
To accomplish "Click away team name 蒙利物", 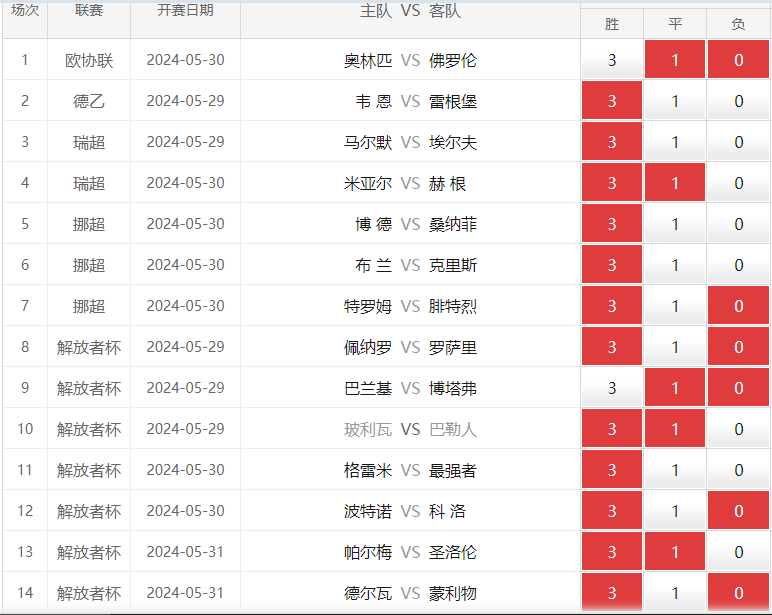I will click(x=452, y=593).
